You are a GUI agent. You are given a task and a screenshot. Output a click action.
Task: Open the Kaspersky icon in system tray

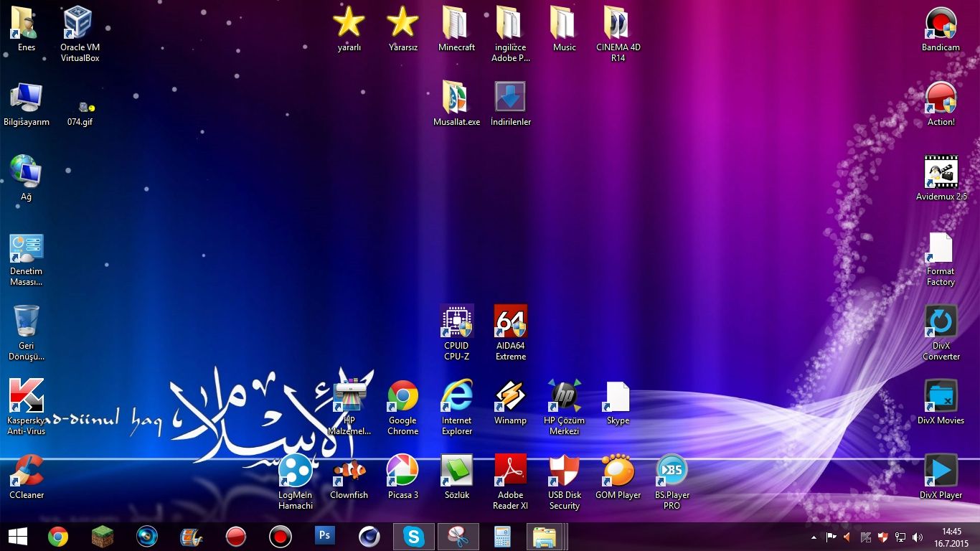pos(866,537)
